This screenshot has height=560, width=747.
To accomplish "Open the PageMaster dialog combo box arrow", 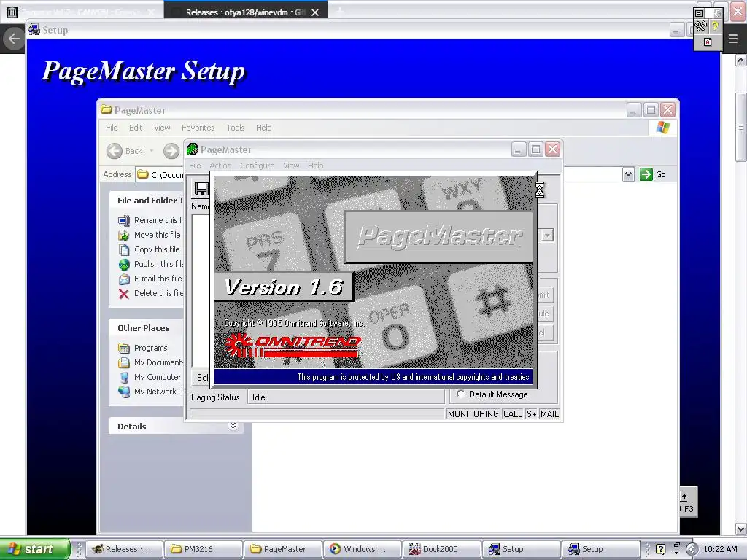I will 547,236.
